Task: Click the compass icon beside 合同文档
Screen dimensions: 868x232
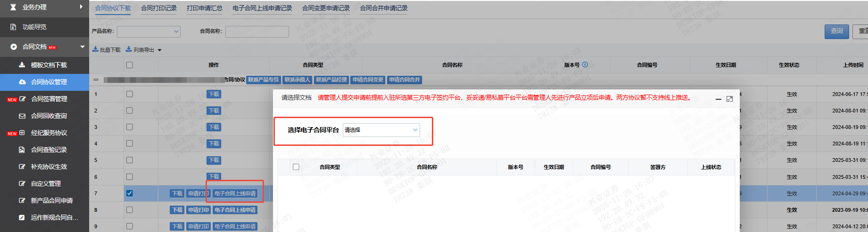Action: 13,47
